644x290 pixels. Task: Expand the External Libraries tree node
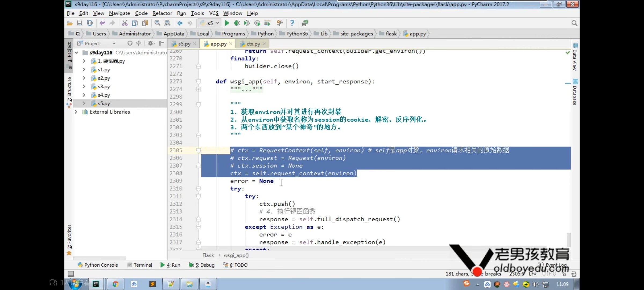76,112
